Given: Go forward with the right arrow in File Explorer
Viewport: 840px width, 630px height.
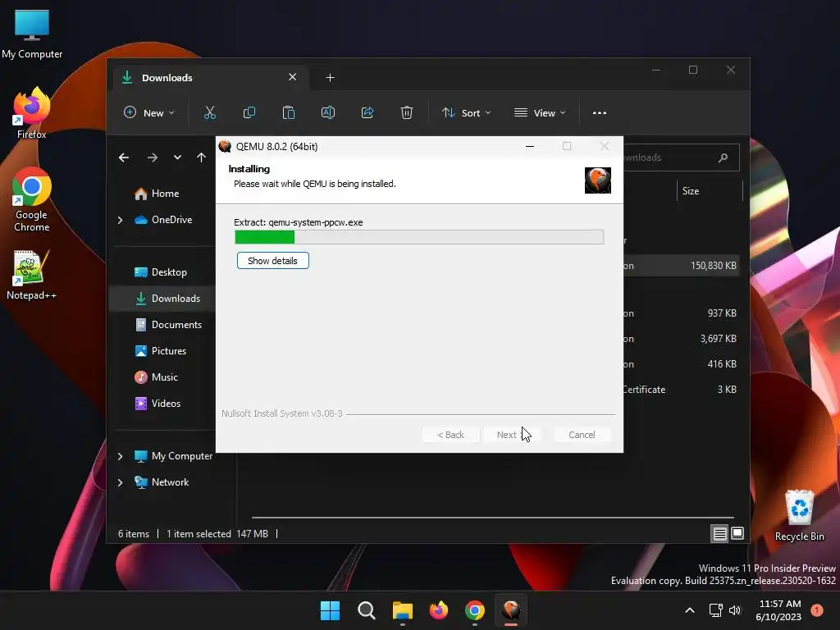Looking at the screenshot, I should point(152,157).
